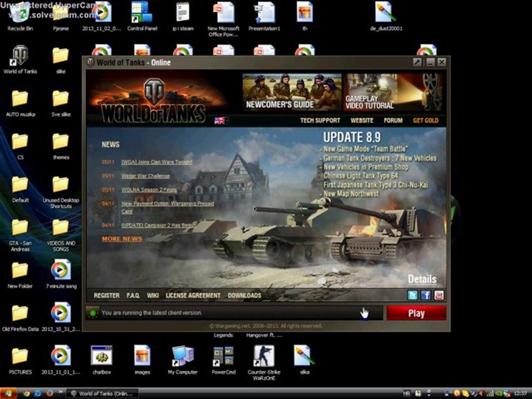Launch Chrome from the quick launch bar
The image size is (532, 399).
[x=27, y=393]
